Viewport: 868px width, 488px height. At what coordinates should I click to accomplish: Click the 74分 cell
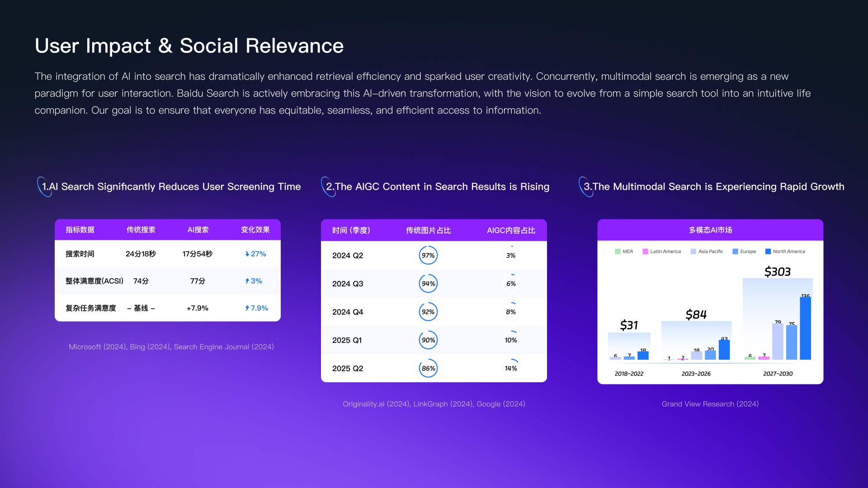(141, 281)
